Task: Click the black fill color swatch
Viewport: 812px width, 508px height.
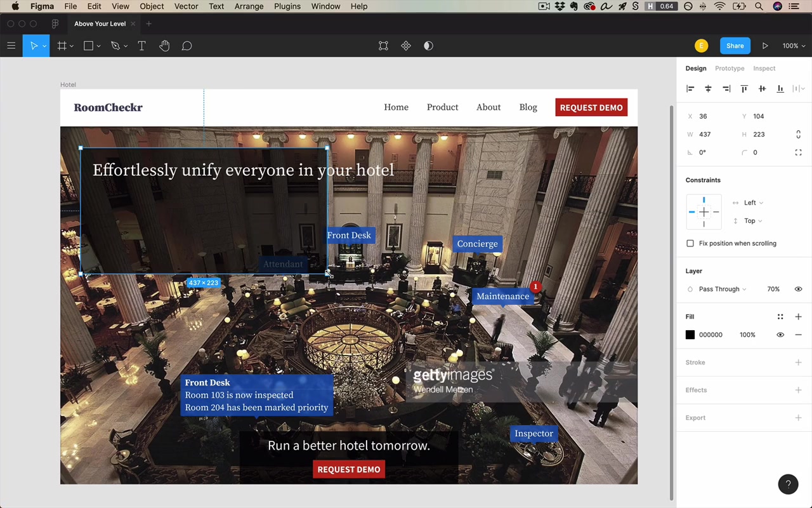Action: click(x=690, y=335)
